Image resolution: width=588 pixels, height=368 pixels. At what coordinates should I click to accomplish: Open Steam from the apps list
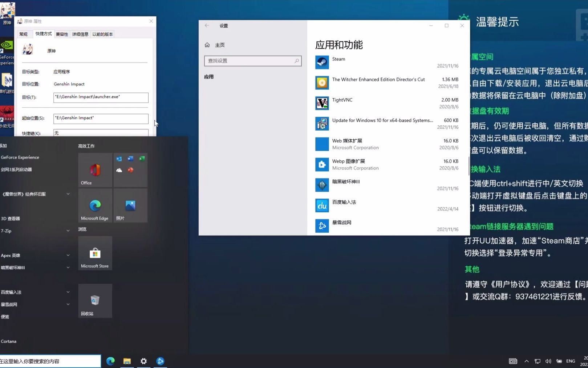tap(322, 62)
